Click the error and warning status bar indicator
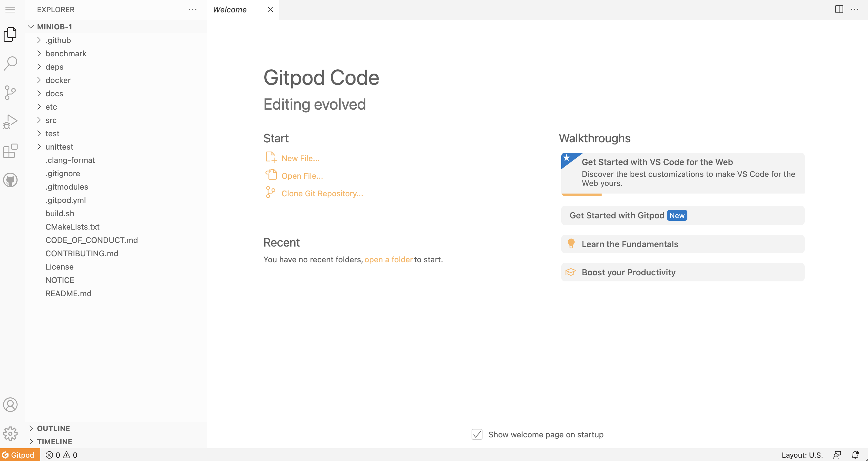Viewport: 868px width, 461px height. click(x=62, y=455)
